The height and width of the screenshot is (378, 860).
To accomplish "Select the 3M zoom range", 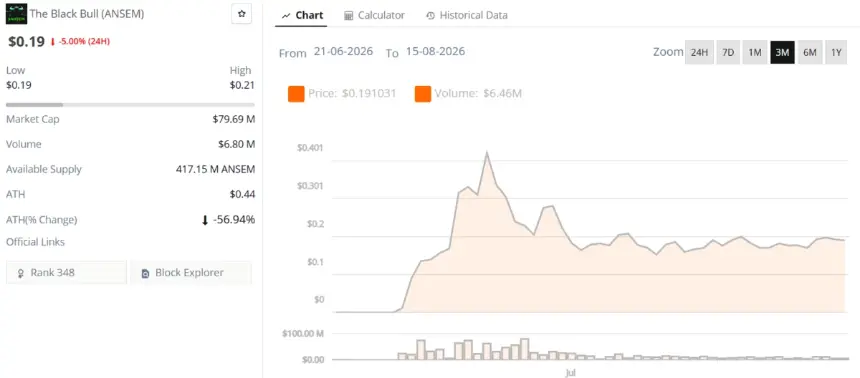I will 782,53.
